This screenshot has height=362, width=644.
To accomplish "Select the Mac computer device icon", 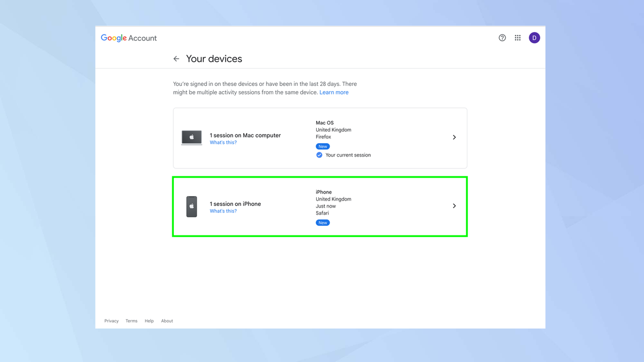I will pos(192,137).
